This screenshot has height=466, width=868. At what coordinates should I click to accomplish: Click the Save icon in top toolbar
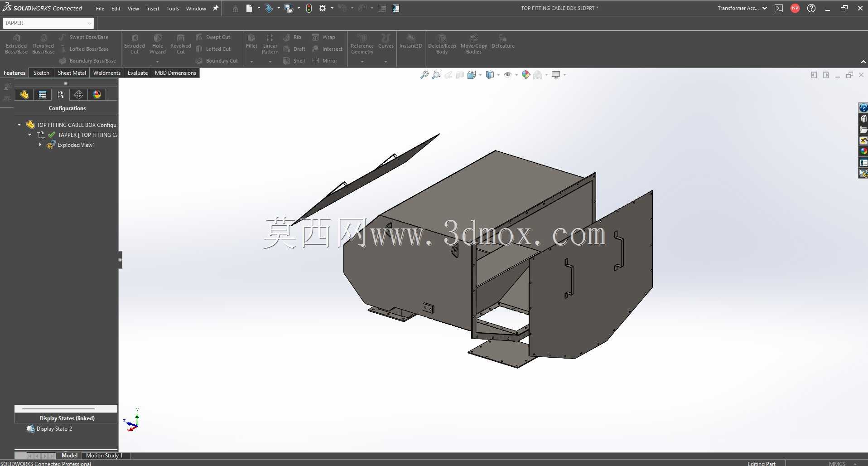(x=289, y=8)
